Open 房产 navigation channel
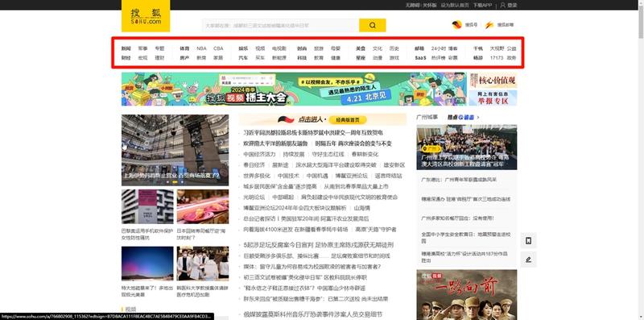644x320 pixels. coord(184,58)
